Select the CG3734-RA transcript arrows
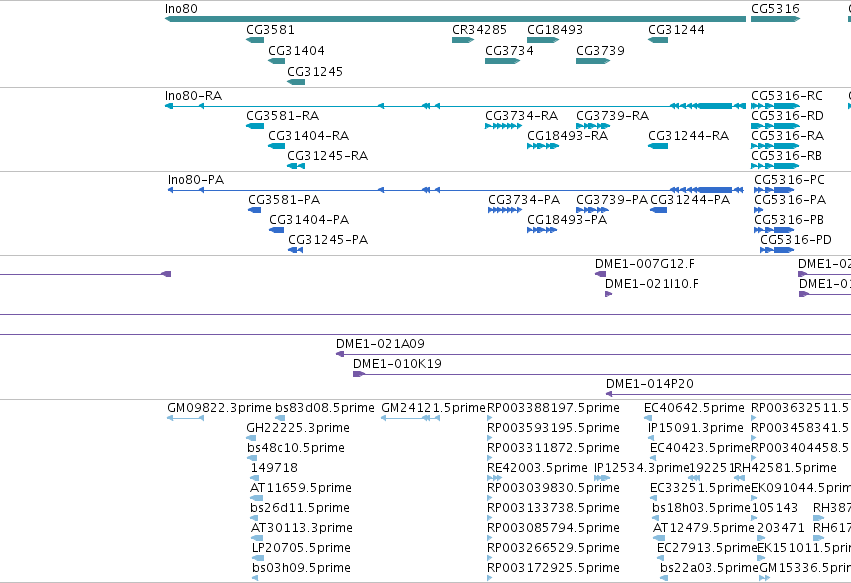851x583 pixels. click(503, 126)
